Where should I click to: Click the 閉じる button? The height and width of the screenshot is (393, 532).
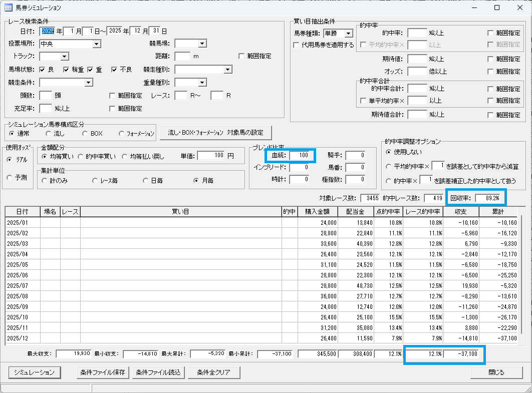pos(496,372)
